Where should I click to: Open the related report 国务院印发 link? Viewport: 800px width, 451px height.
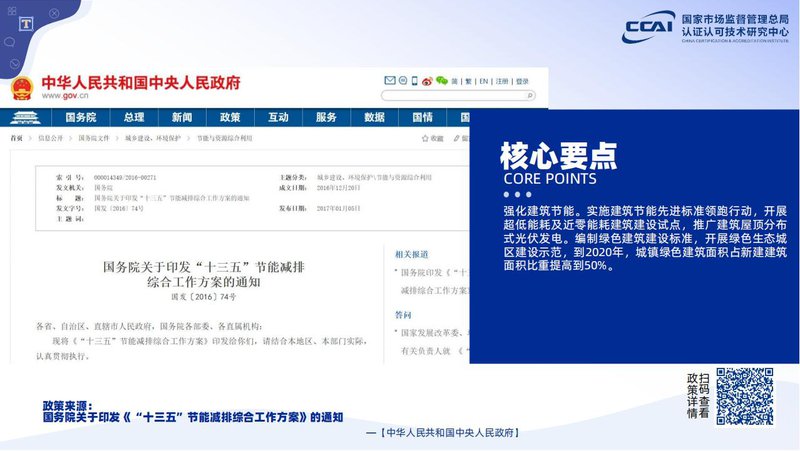tap(434, 272)
